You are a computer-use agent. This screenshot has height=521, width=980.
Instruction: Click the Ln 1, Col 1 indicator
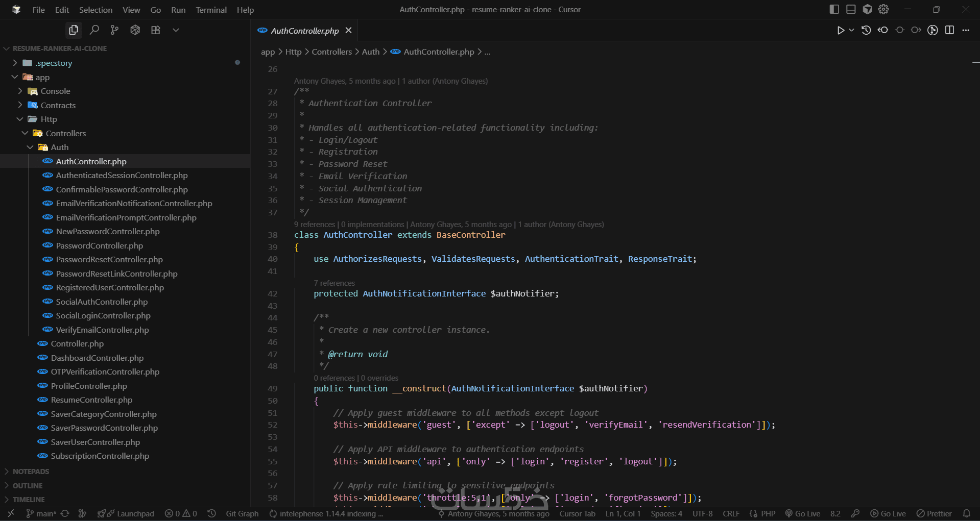click(623, 513)
